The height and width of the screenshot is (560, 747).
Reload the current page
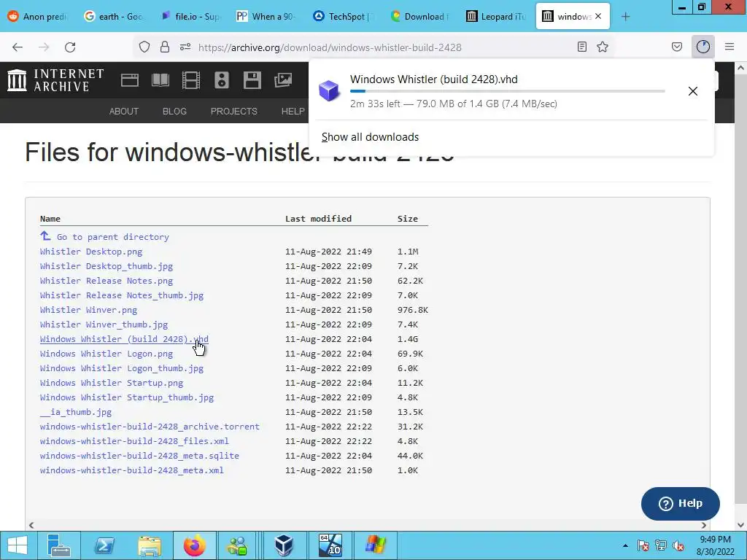click(70, 47)
